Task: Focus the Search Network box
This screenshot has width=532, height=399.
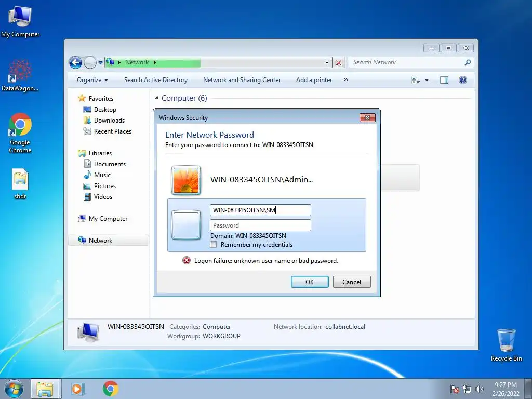Action: [406, 62]
